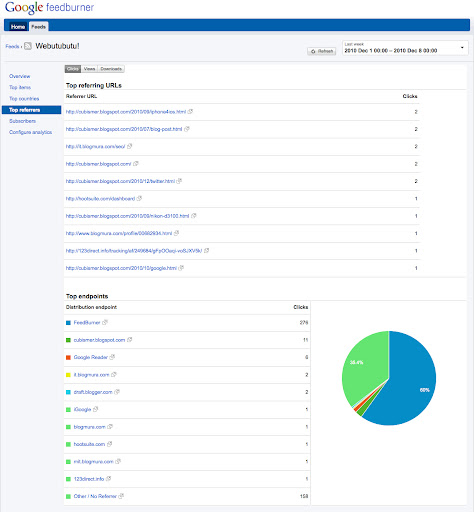
Task: Click the Top referring URLs heading
Action: point(94,85)
